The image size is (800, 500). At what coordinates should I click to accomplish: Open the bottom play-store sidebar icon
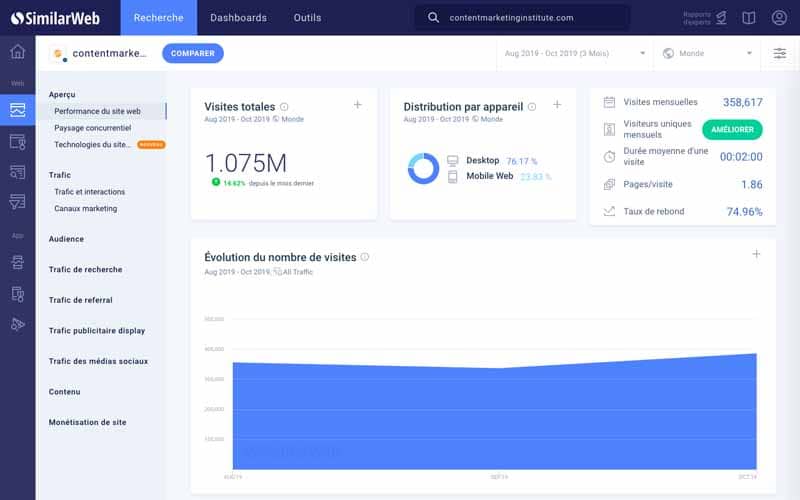[18, 324]
